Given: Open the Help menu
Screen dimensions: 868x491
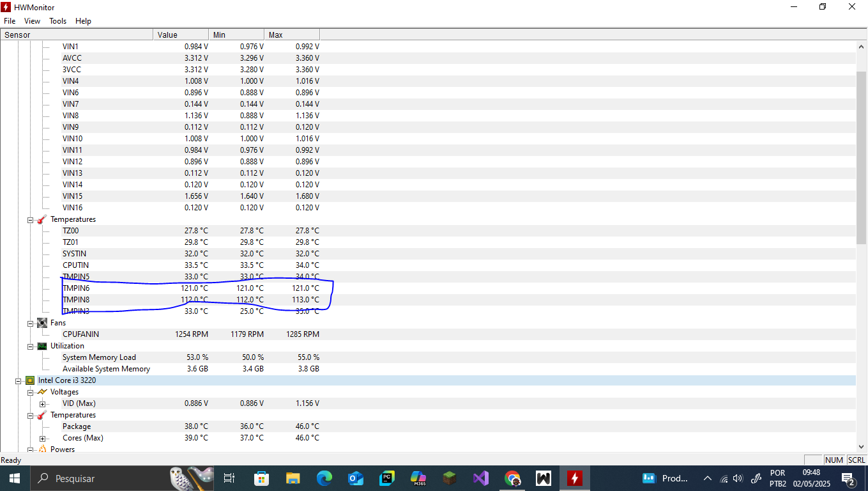Looking at the screenshot, I should tap(83, 21).
